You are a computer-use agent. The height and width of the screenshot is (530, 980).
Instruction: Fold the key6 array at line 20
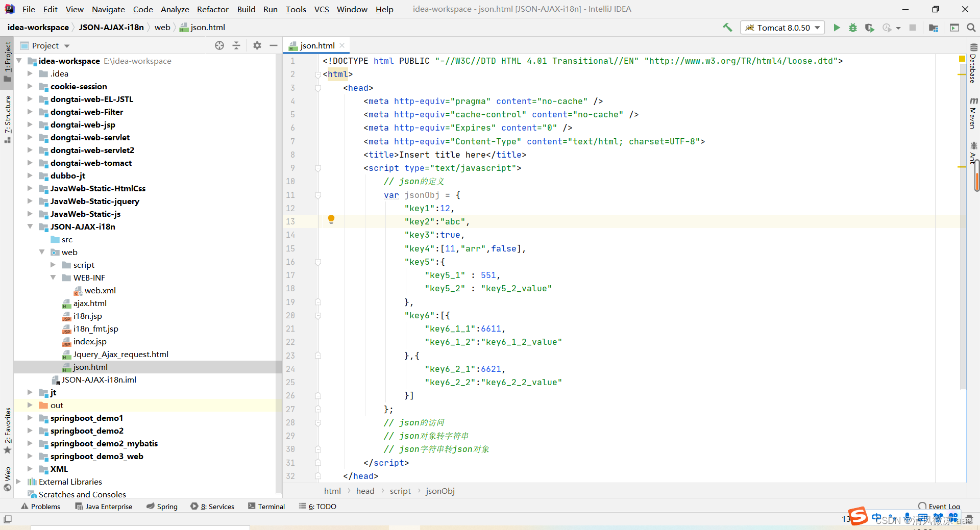click(318, 316)
